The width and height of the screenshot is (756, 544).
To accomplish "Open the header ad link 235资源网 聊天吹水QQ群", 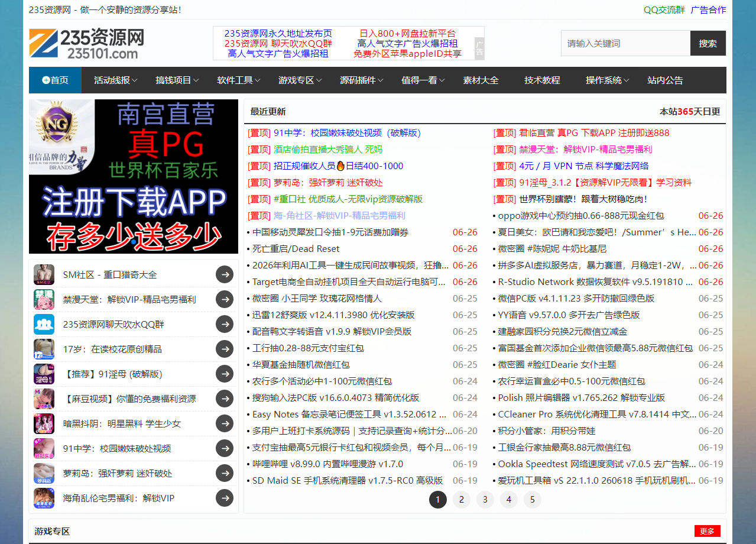I will 278,44.
